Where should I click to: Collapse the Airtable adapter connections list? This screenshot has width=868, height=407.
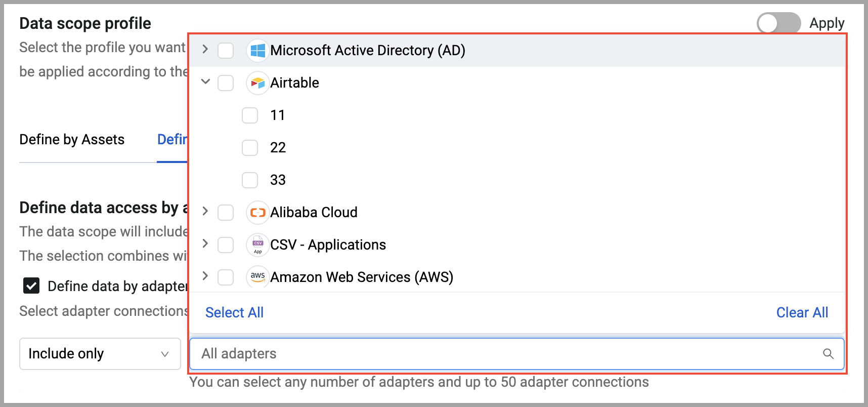click(x=205, y=82)
